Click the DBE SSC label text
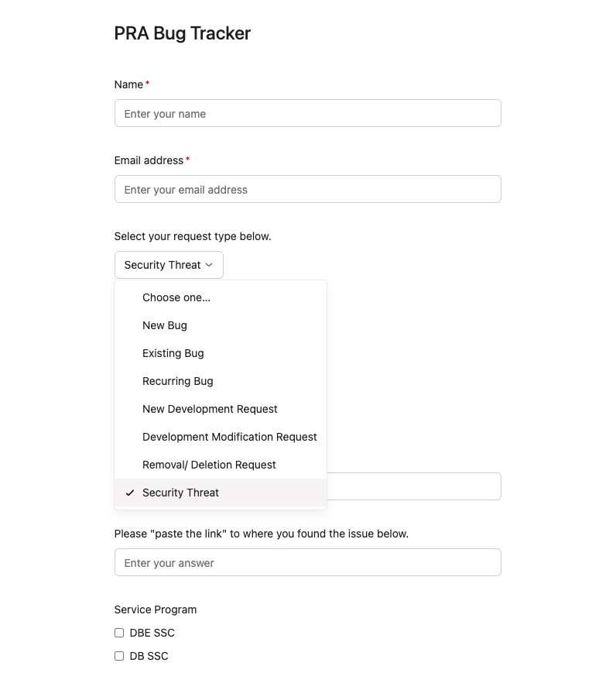616x673 pixels. coord(152,633)
